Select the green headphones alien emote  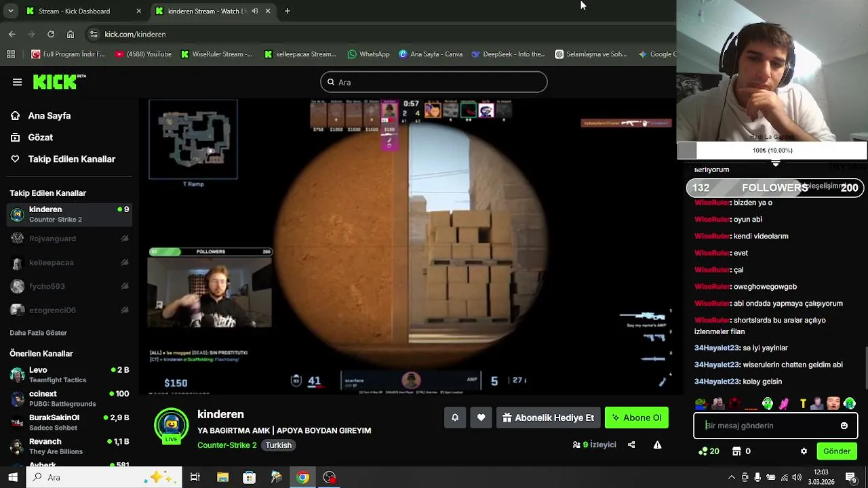click(x=768, y=404)
